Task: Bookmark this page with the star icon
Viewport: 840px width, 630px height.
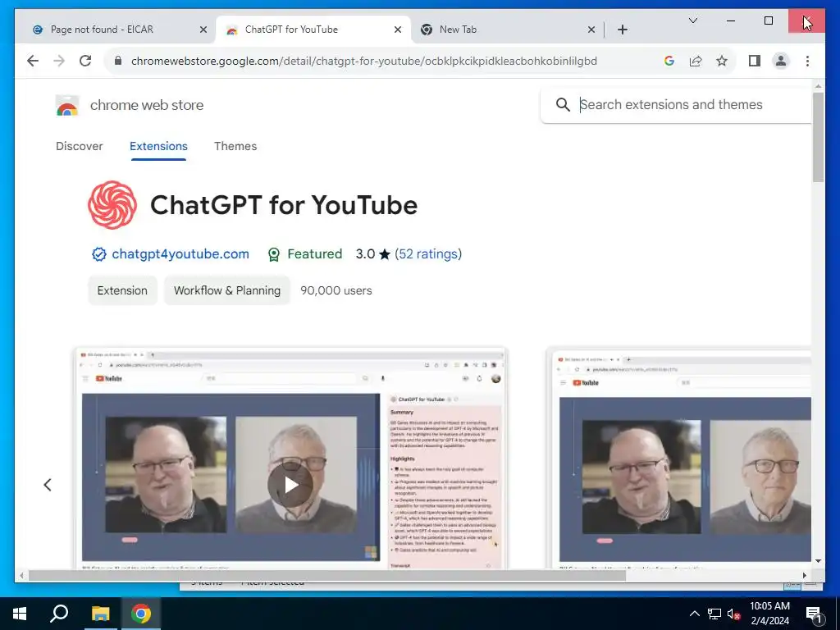Action: click(722, 61)
